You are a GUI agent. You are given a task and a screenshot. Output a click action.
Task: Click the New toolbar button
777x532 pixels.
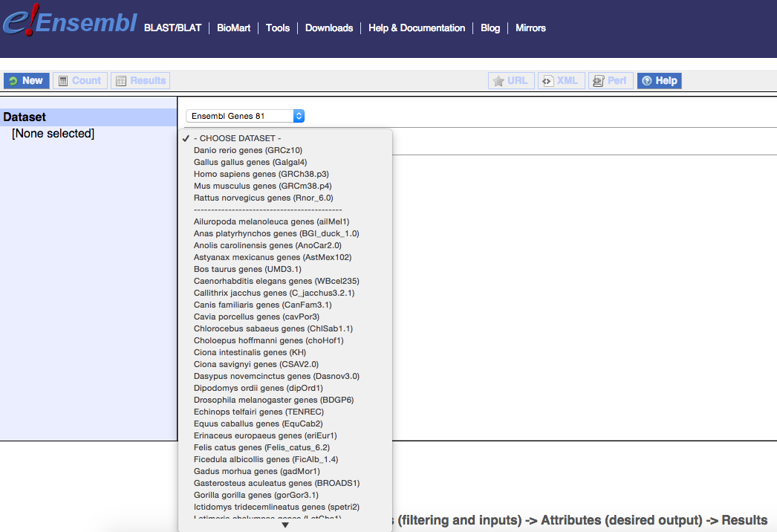[26, 81]
